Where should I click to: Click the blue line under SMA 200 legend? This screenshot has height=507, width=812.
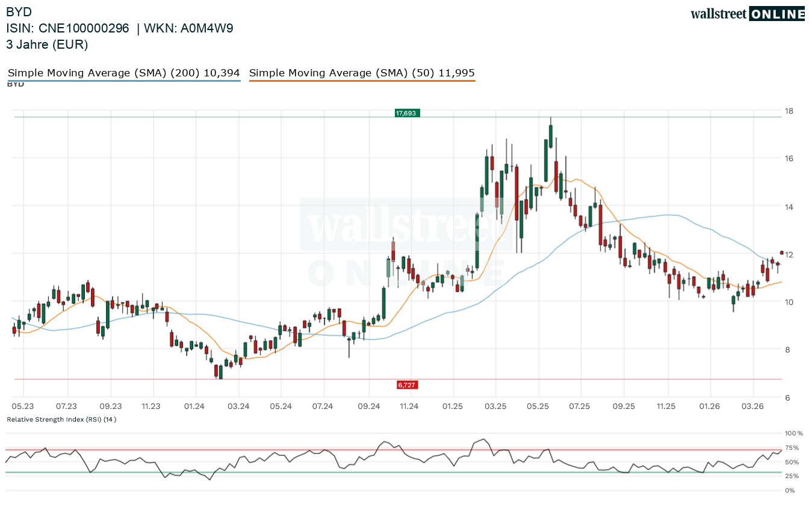(x=123, y=81)
